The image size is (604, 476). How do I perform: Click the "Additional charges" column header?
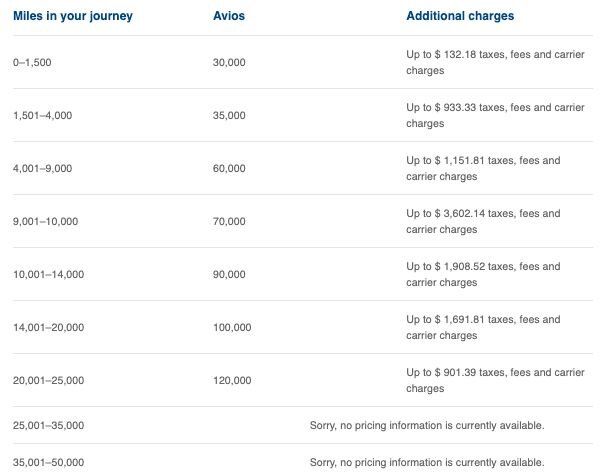(460, 17)
